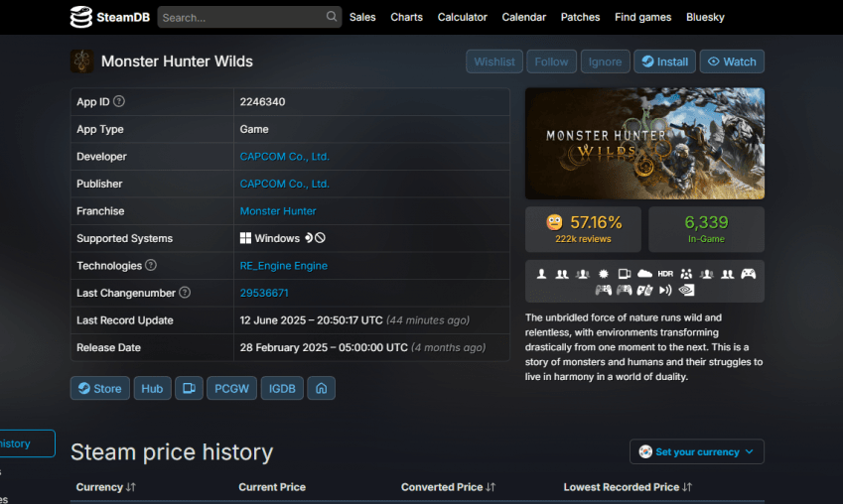This screenshot has width=843, height=504.
Task: Open changenumber 29536671 link
Action: click(264, 293)
